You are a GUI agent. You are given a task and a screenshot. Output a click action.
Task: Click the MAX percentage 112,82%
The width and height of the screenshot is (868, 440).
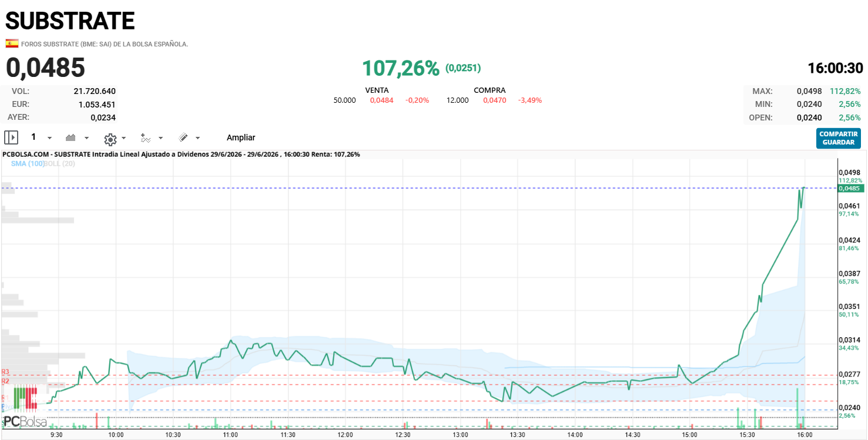pos(845,91)
